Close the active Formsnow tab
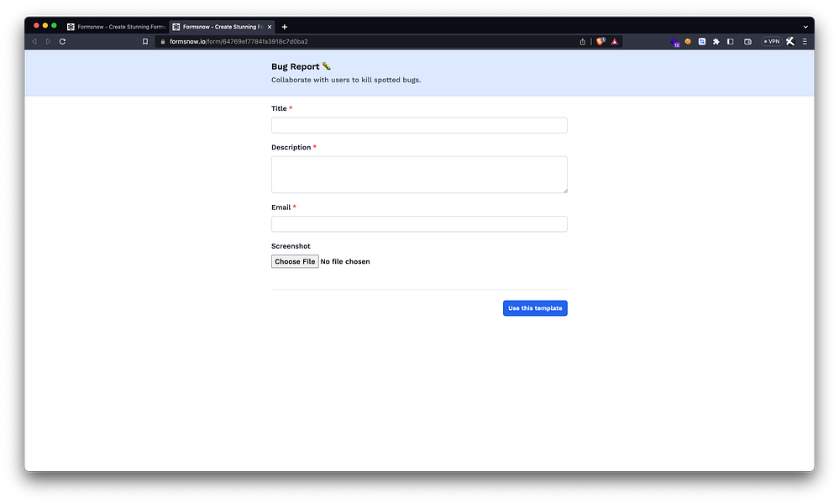The width and height of the screenshot is (839, 504). point(270,27)
